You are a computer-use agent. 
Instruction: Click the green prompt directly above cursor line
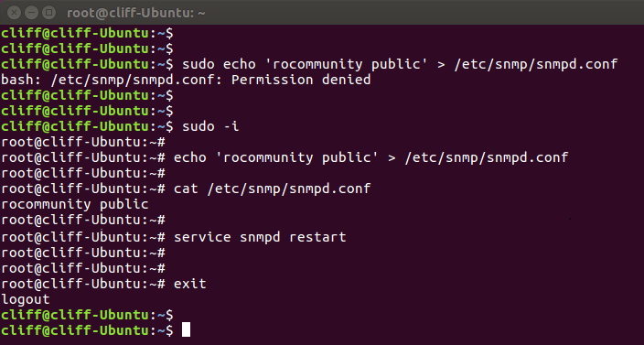(x=87, y=315)
